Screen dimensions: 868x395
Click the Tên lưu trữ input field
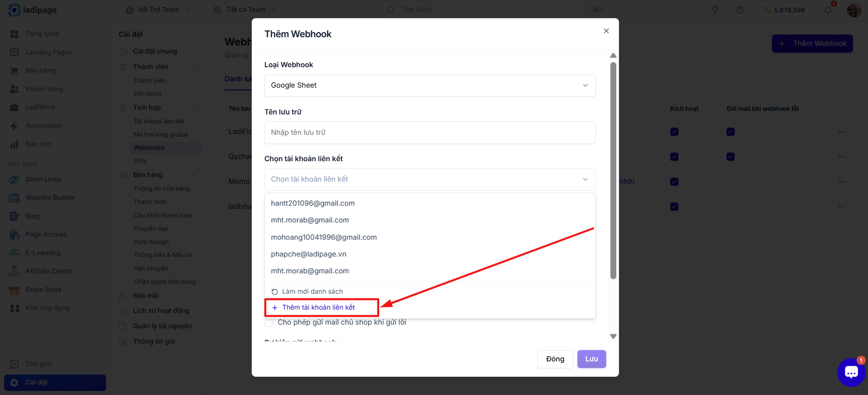point(430,133)
